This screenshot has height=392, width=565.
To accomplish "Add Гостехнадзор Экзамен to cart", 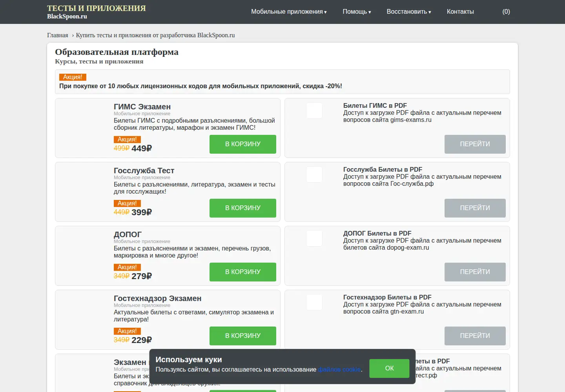I will pos(243,336).
